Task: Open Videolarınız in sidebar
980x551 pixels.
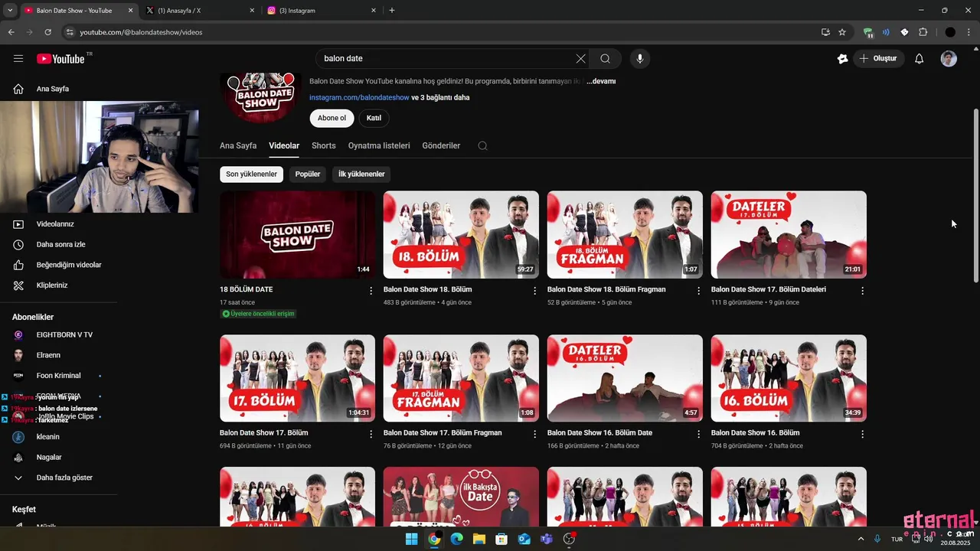Action: tap(55, 224)
